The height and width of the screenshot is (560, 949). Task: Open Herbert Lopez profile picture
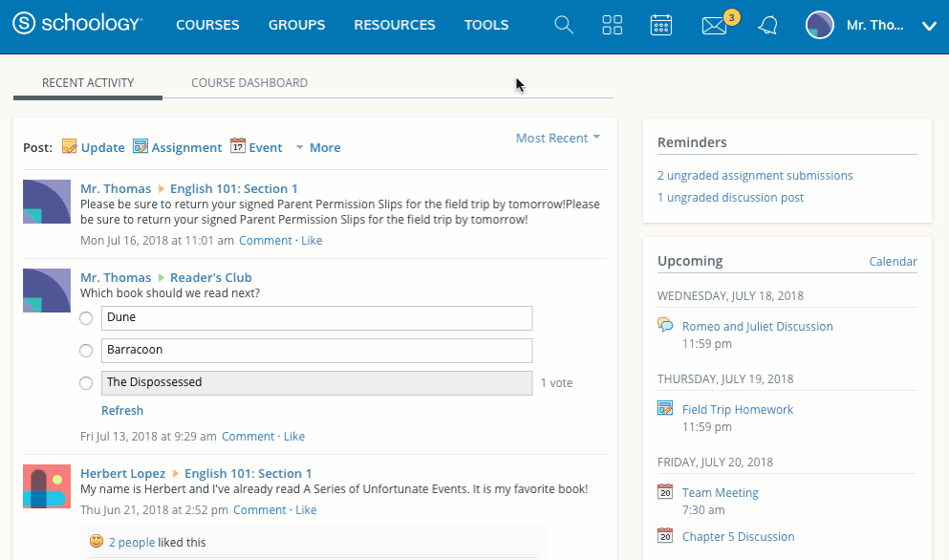[47, 487]
